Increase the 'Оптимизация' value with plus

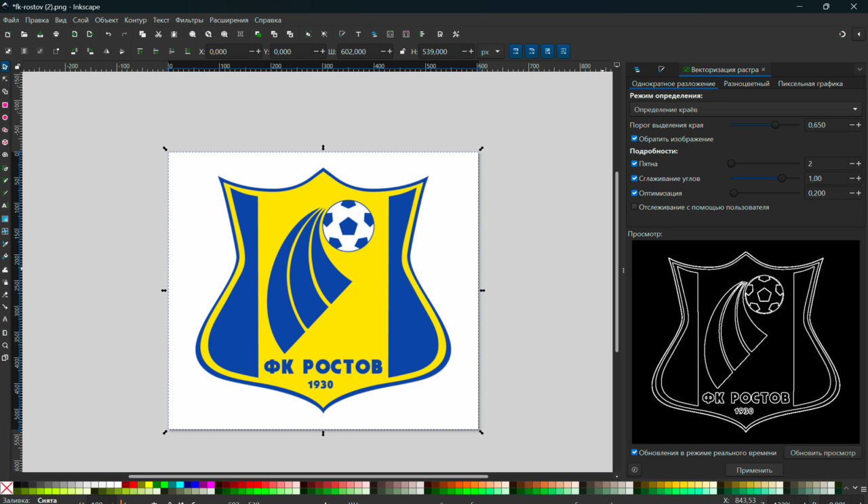pos(859,193)
